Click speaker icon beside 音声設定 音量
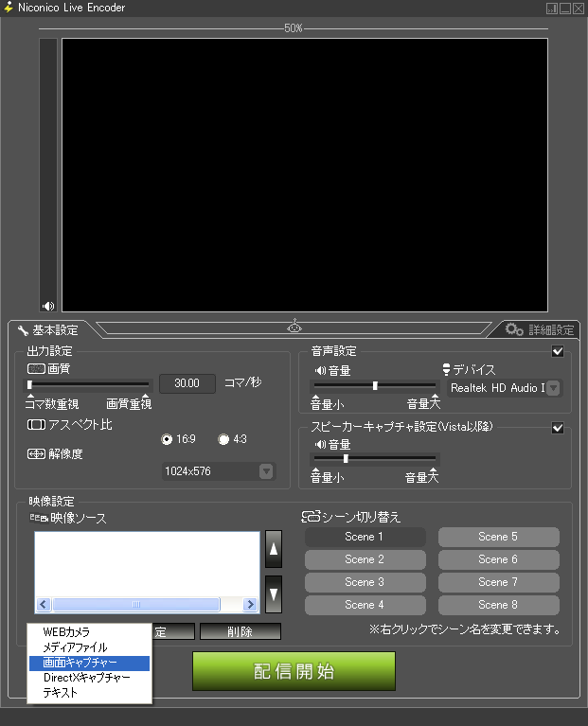The height and width of the screenshot is (726, 588). click(320, 370)
